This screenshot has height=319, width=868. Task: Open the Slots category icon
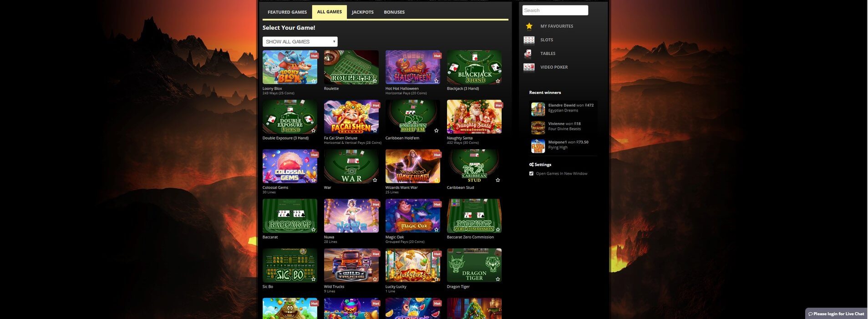click(529, 40)
